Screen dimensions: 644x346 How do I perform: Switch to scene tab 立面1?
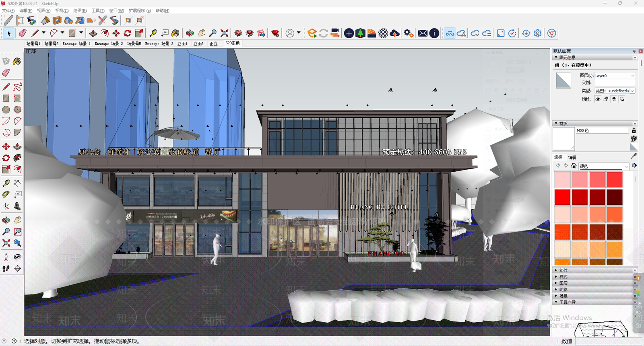coord(182,43)
